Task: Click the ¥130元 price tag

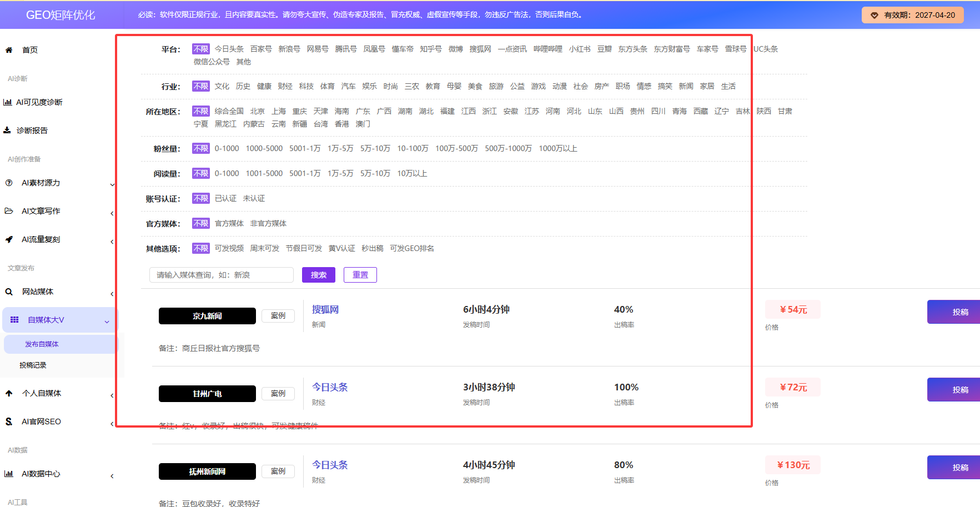Action: pyautogui.click(x=793, y=465)
